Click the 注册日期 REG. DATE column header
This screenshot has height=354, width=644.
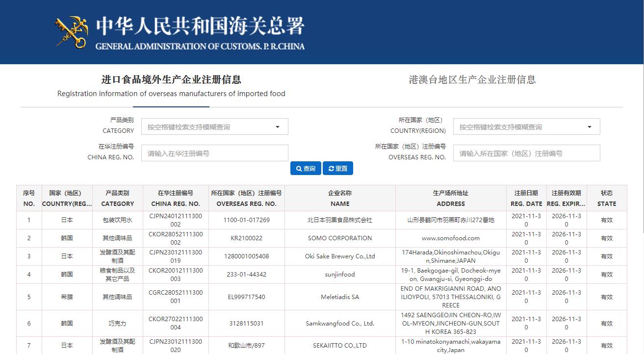(x=526, y=198)
